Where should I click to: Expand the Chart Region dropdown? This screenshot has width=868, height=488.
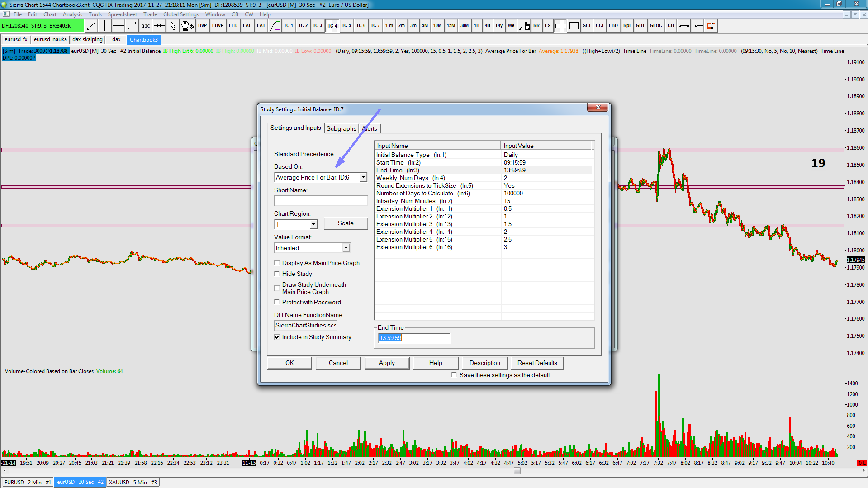pos(313,224)
